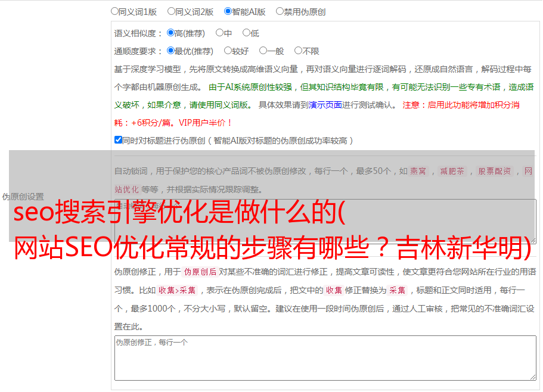
Task: Select the 同义词1版 radio option
Action: [x=114, y=11]
